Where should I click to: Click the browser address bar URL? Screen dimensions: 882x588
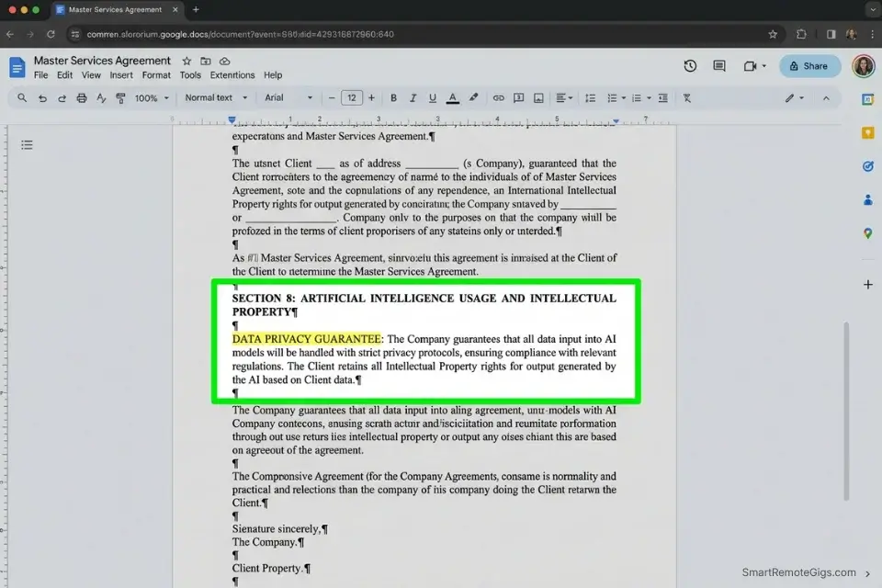pyautogui.click(x=240, y=34)
